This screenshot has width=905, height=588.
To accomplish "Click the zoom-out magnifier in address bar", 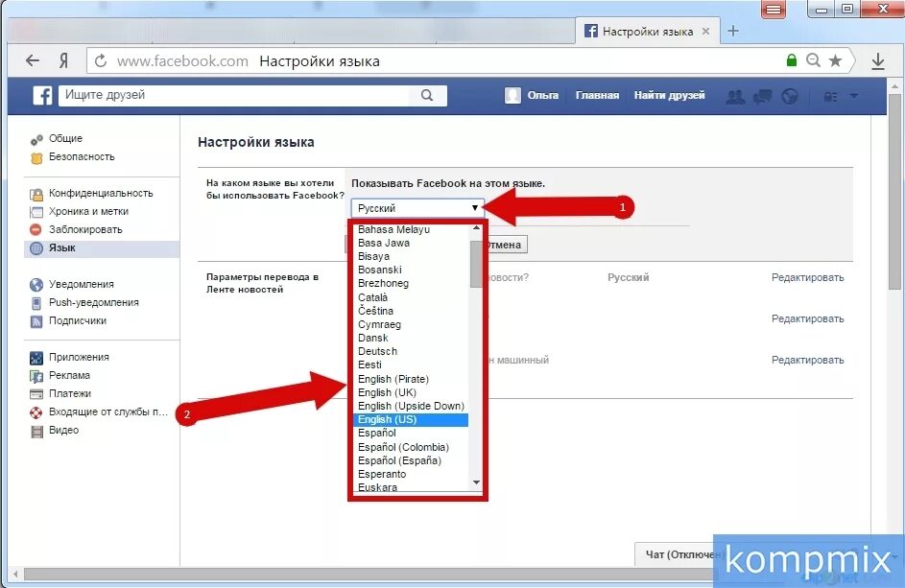I will pos(813,60).
